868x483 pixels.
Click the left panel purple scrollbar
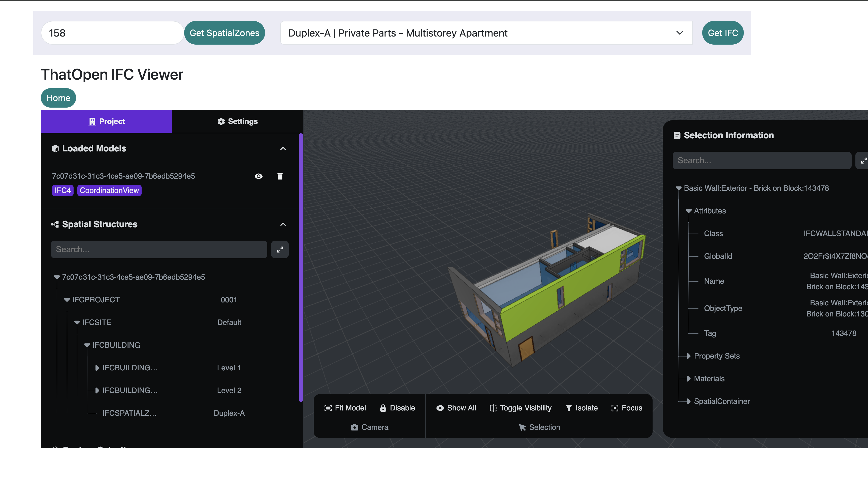301,268
